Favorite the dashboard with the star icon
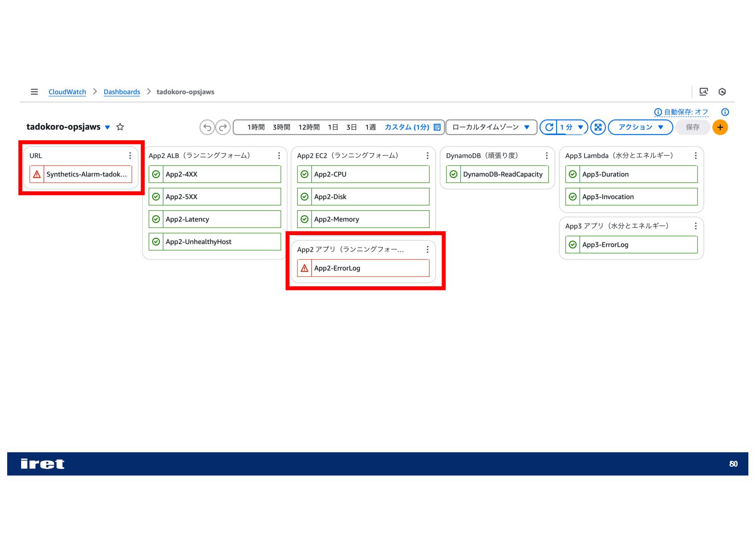The width and height of the screenshot is (756, 535). pyautogui.click(x=120, y=127)
